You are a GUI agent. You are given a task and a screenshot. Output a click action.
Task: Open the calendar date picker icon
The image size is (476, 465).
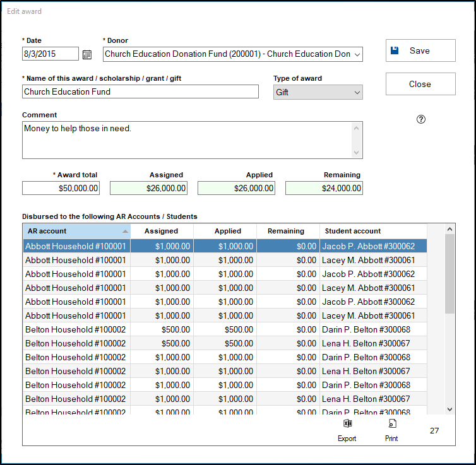point(87,54)
